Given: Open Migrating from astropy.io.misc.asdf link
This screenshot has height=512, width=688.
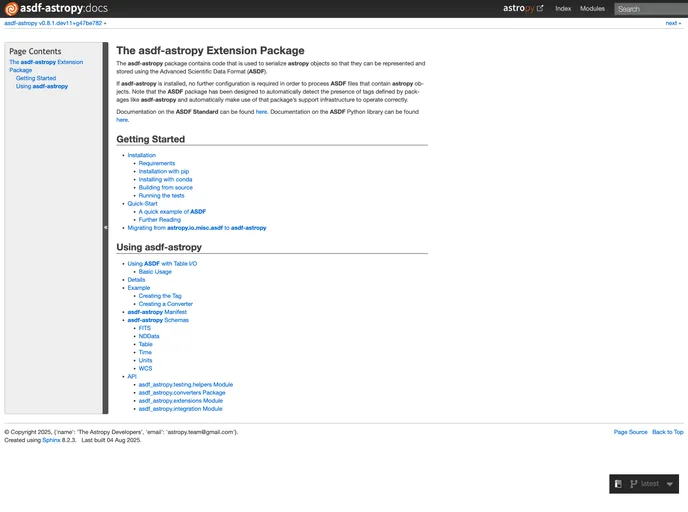Looking at the screenshot, I should (x=197, y=228).
